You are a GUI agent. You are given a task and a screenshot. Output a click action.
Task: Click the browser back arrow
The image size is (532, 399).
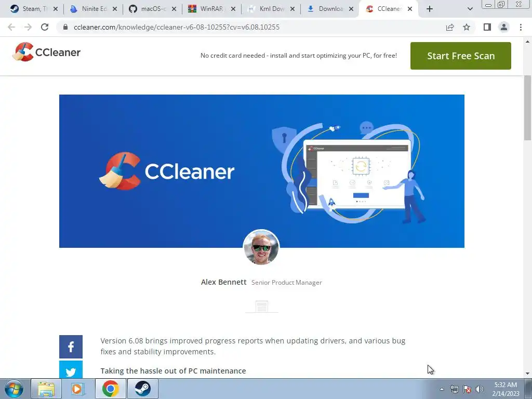11,27
